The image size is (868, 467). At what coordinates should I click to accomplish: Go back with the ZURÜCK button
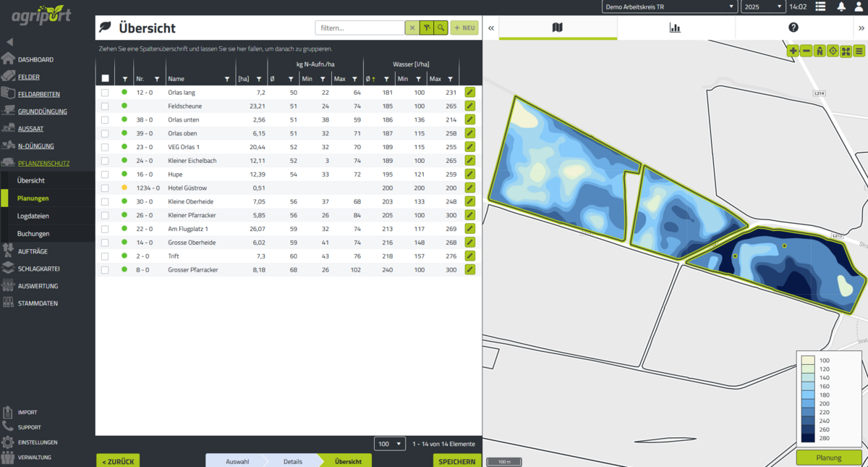pos(118,461)
